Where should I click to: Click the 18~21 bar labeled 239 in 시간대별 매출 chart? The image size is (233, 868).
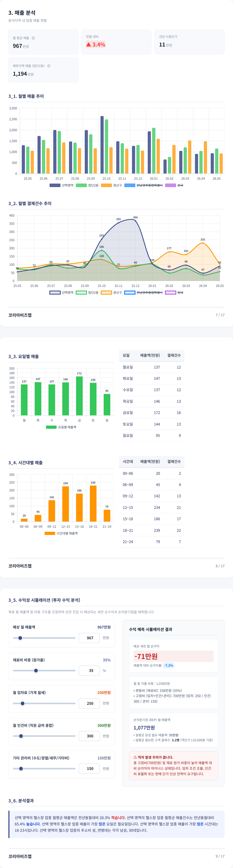[x=93, y=503]
